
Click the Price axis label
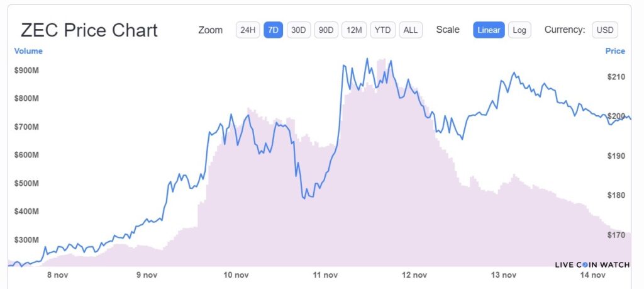pos(615,51)
